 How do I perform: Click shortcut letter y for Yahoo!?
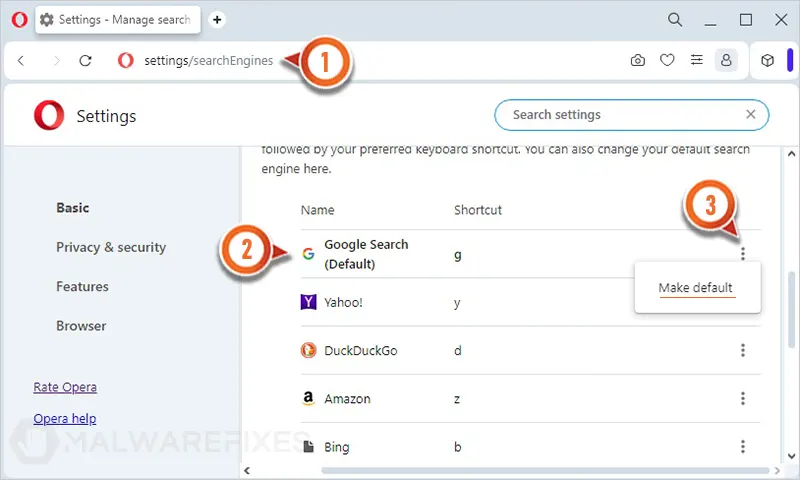pos(457,303)
